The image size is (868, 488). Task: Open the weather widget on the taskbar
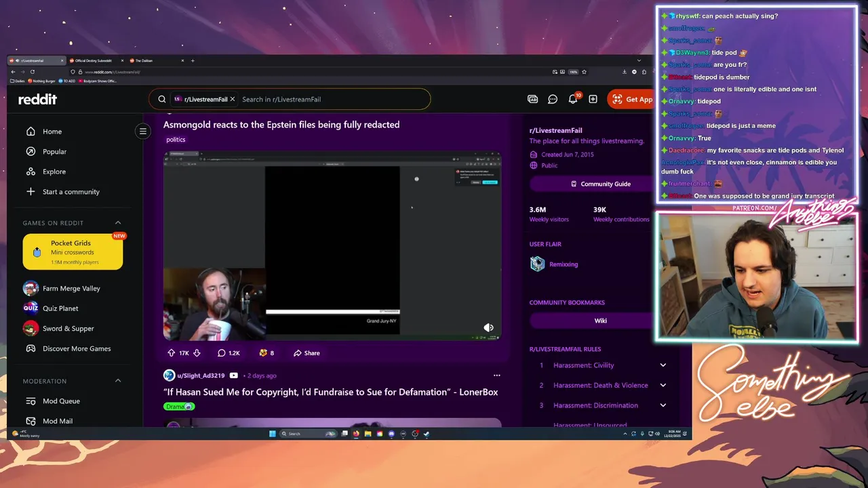(27, 434)
